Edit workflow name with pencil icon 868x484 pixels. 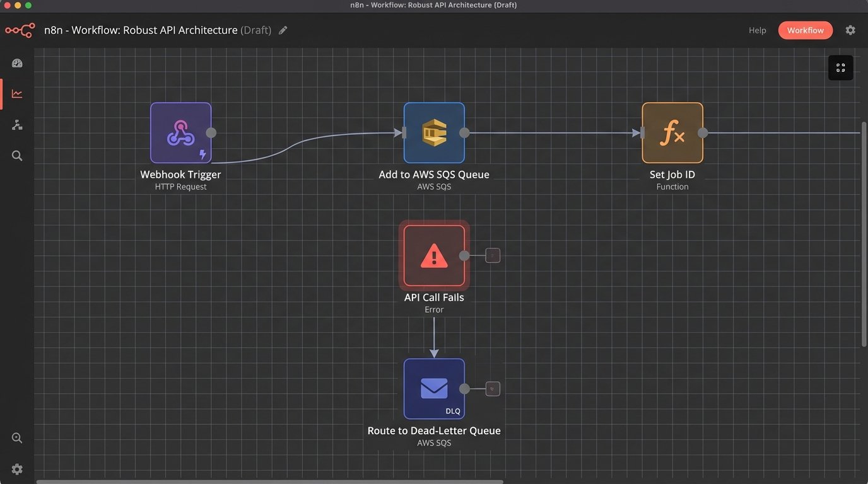click(x=283, y=30)
